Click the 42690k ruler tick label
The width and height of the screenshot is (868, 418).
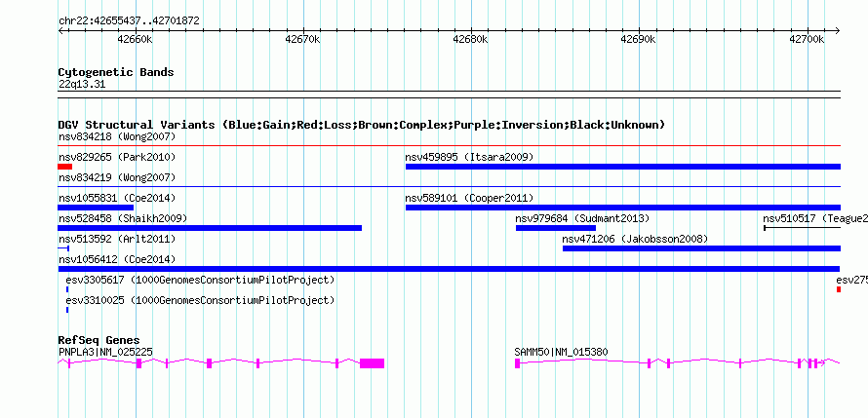tap(638, 39)
